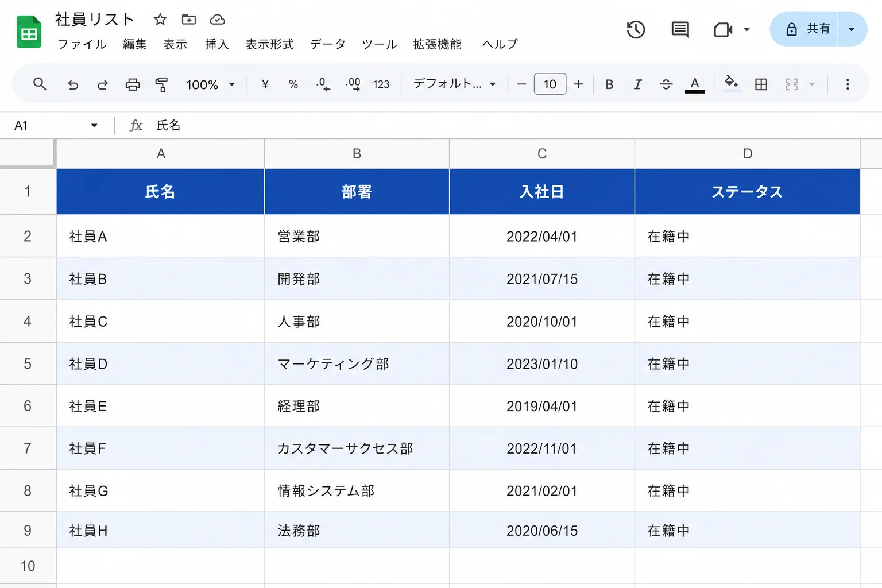Decrease font size with minus button
882x588 pixels.
521,84
